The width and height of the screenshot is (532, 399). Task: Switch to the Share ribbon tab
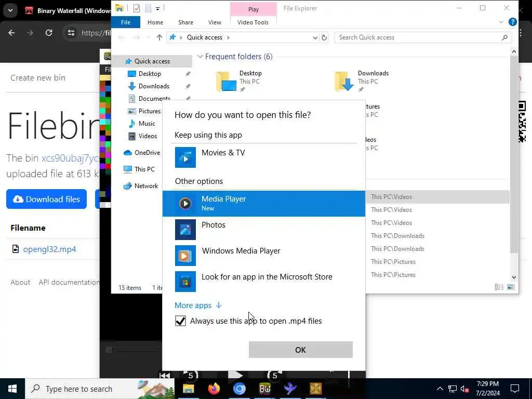185,22
